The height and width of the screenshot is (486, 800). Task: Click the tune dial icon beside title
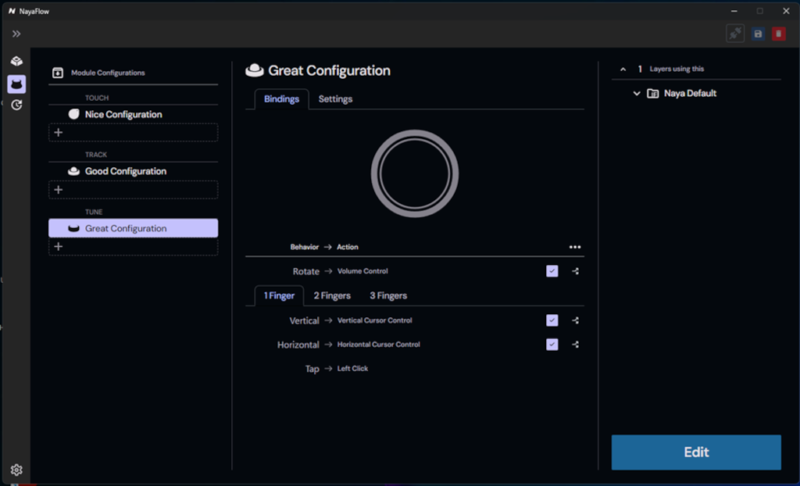(x=255, y=70)
